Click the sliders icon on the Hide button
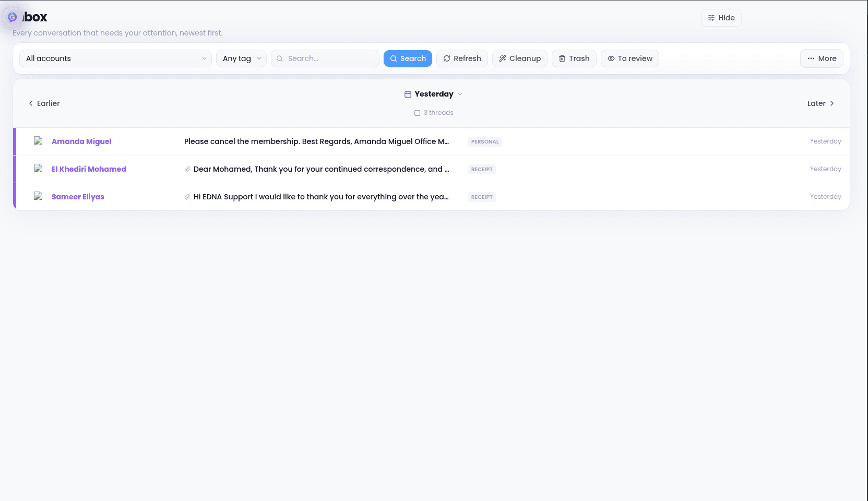 711,18
